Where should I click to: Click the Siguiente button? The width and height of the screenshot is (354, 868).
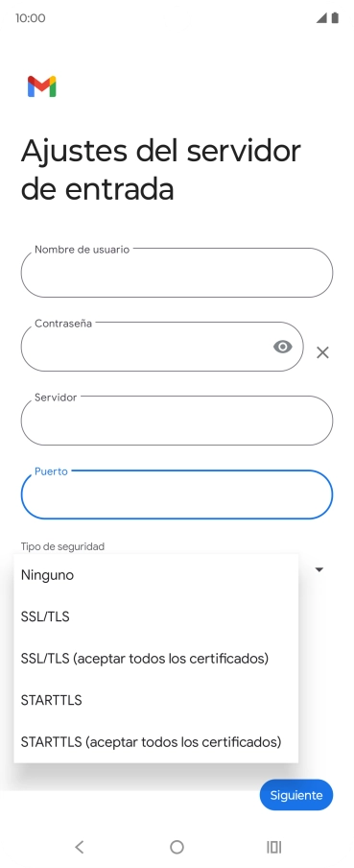point(296,795)
